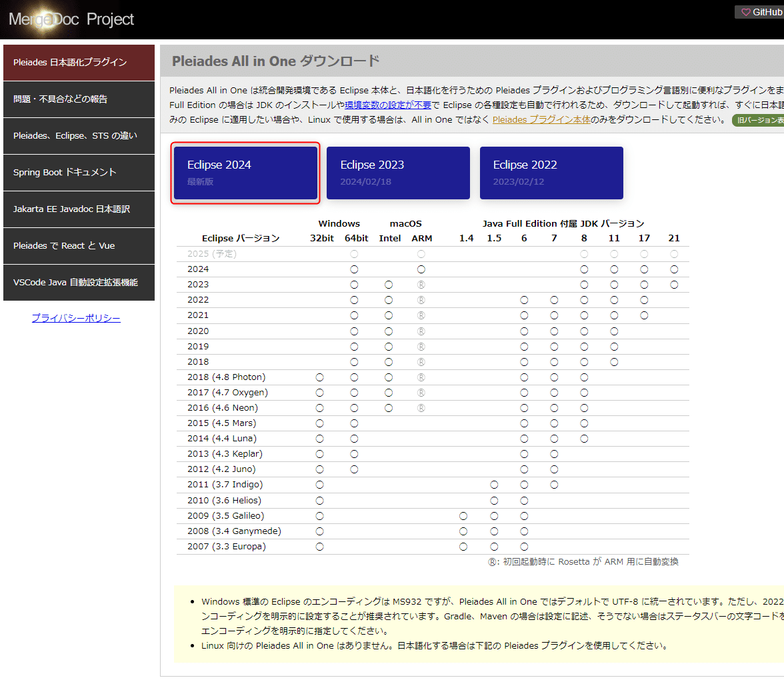Click Windows 64bit circle in 2024 row
Screen dimensions: 784x680
(x=354, y=269)
